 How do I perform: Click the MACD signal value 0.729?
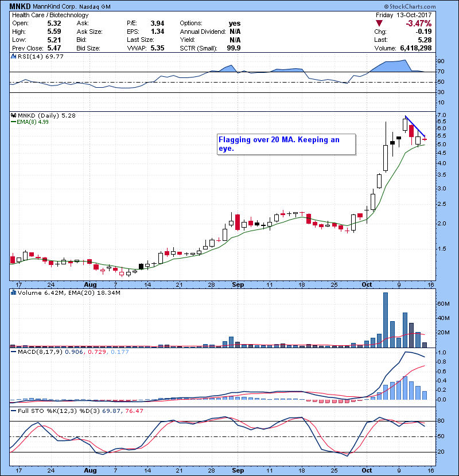click(97, 352)
